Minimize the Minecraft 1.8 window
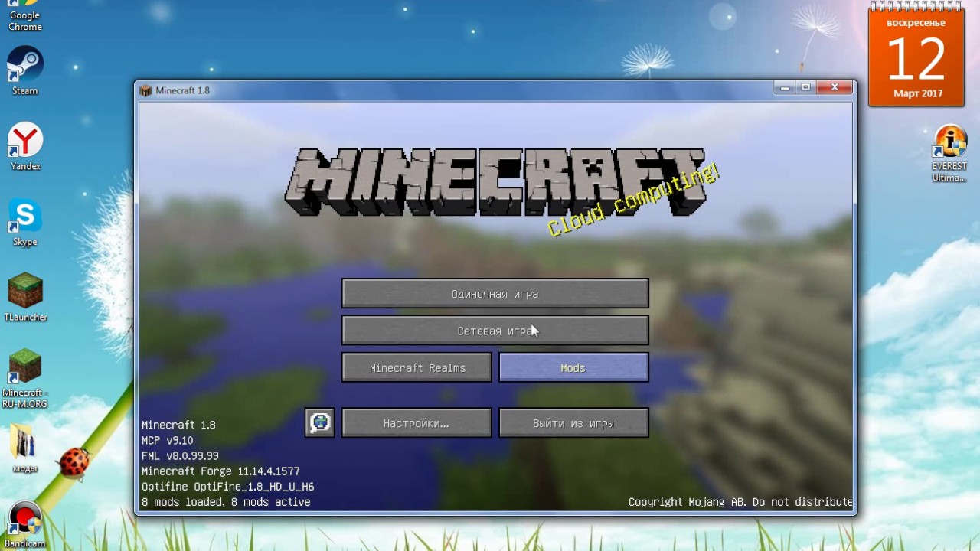980x551 pixels. [784, 88]
